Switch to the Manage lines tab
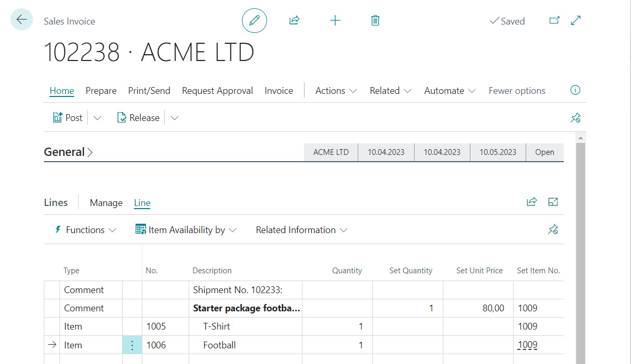This screenshot has height=364, width=631. 106,203
